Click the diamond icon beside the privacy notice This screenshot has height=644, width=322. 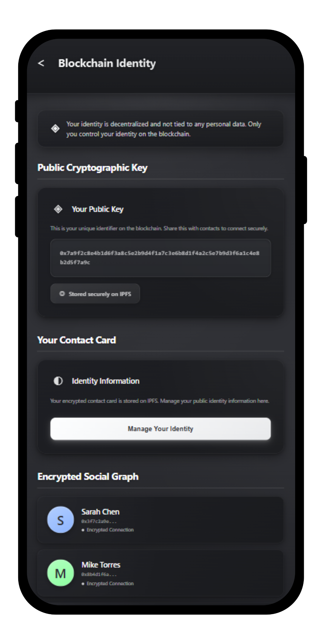coord(55,129)
